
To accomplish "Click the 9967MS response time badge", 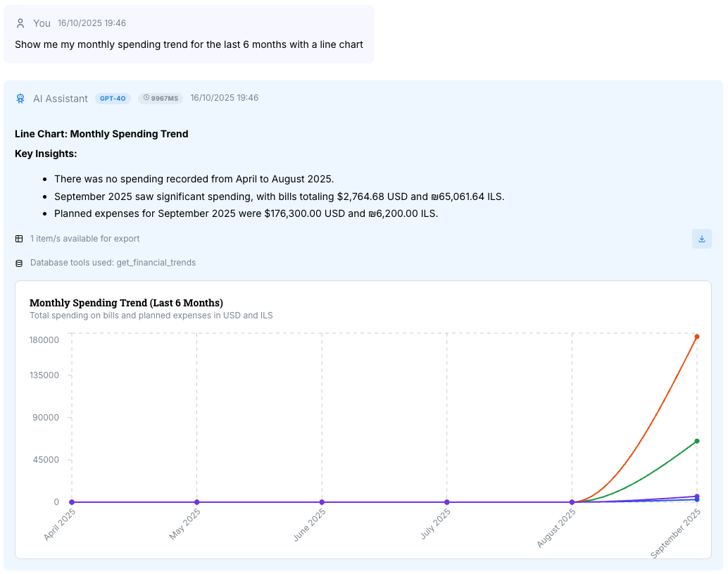I will (161, 98).
